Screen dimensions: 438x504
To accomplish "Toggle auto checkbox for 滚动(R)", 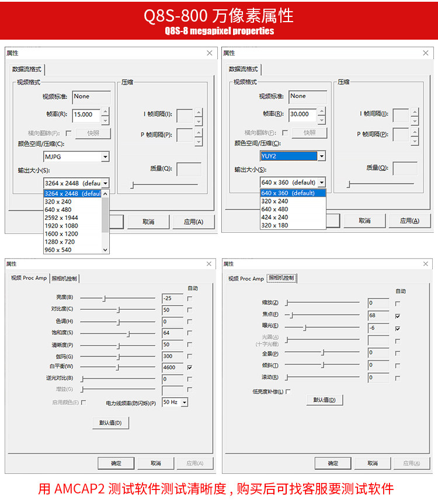I will point(398,378).
